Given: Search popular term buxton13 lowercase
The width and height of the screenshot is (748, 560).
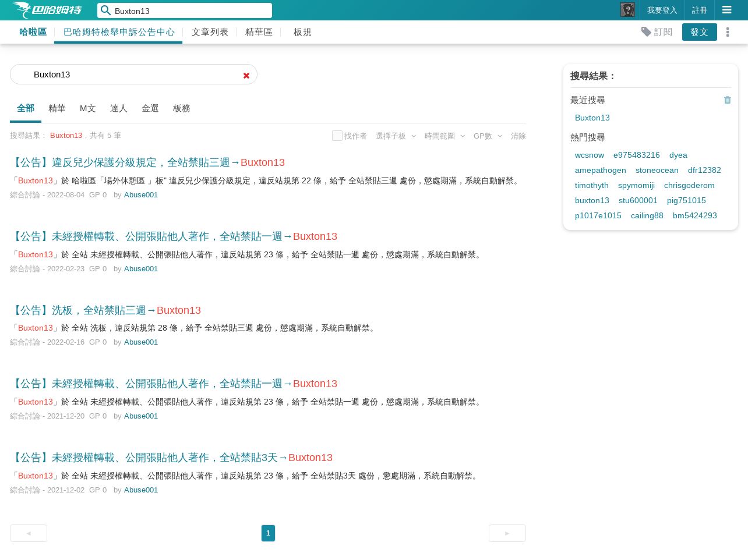Looking at the screenshot, I should [x=592, y=200].
